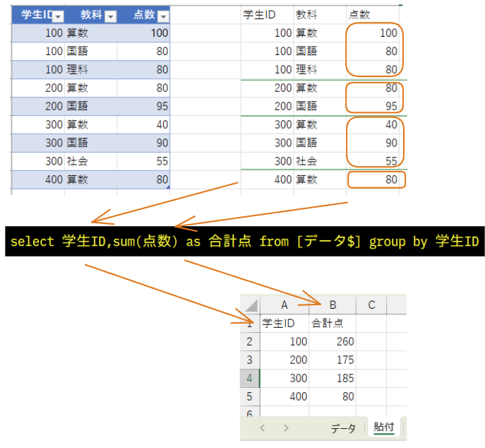The image size is (485, 448).
Task: Select row 5 header
Action: click(250, 396)
